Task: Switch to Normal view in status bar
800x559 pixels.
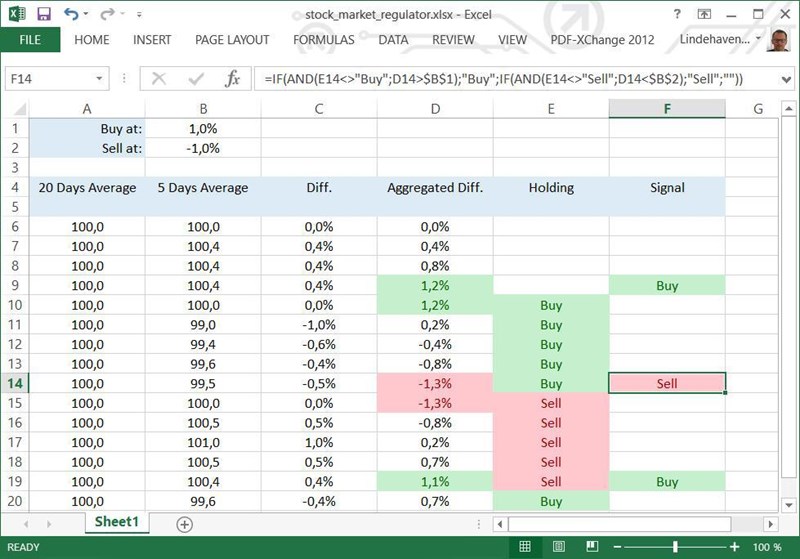Action: (x=525, y=547)
